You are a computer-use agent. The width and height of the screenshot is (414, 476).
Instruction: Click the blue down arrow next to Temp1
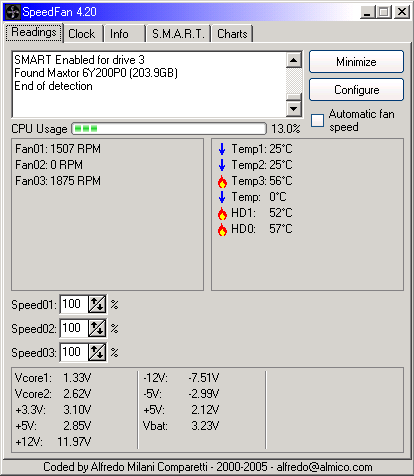click(x=222, y=149)
